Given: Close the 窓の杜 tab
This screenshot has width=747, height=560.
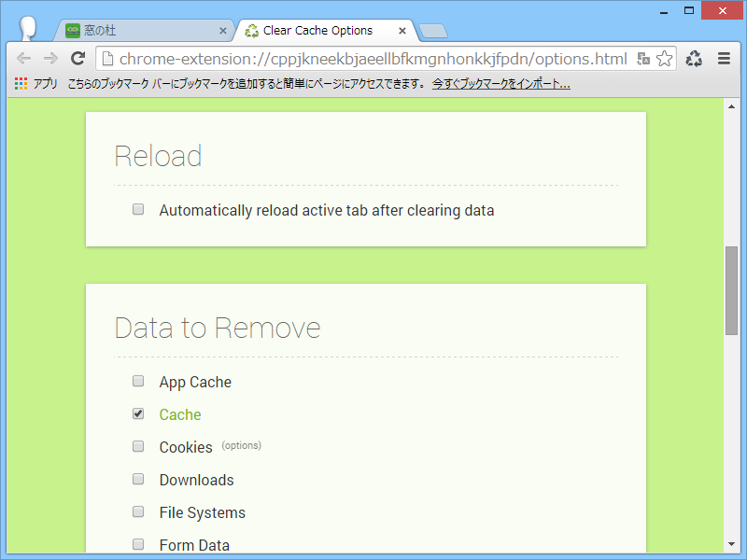Looking at the screenshot, I should (x=222, y=31).
